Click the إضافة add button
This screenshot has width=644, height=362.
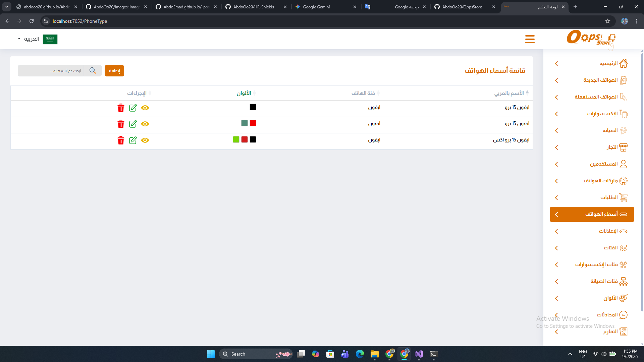pos(114,71)
